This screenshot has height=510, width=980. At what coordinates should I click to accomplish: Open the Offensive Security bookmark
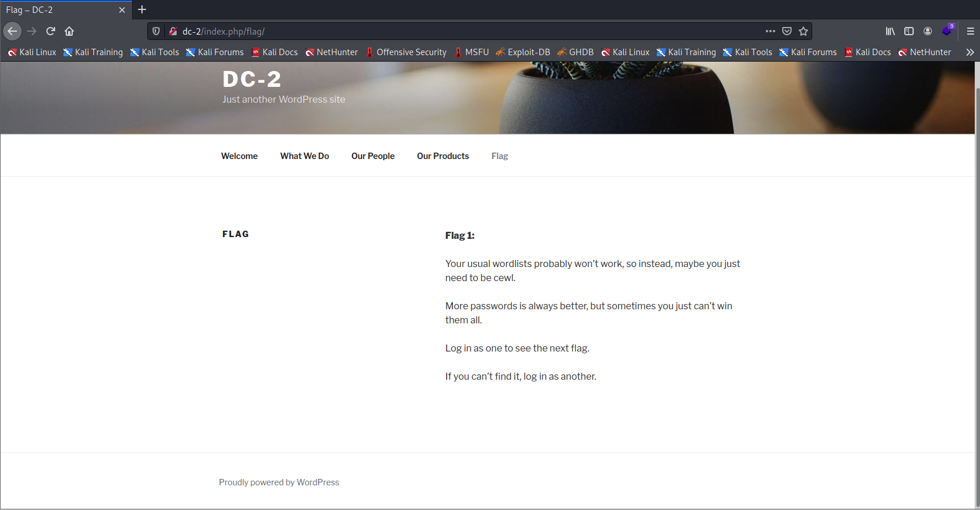pyautogui.click(x=406, y=52)
